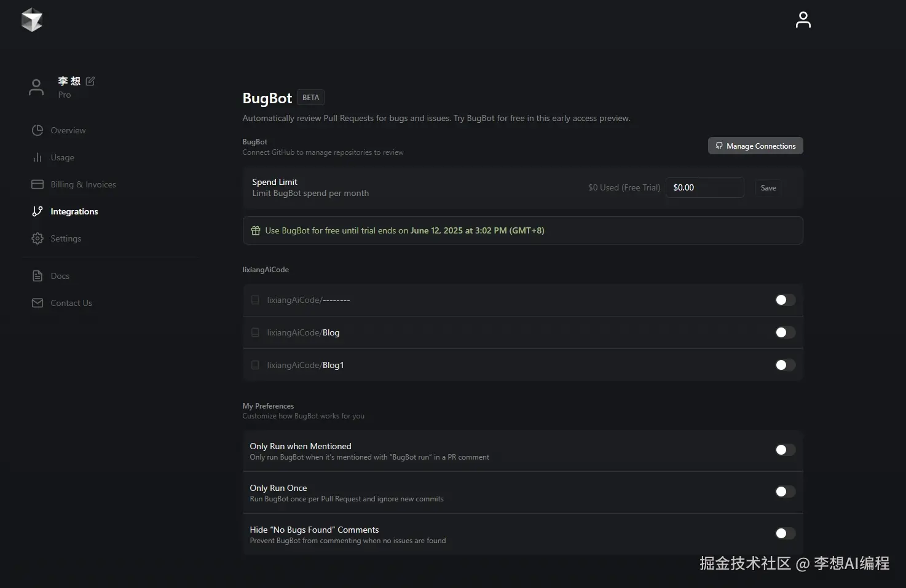The image size is (906, 588).
Task: Click the Manage Connections button
Action: point(755,146)
